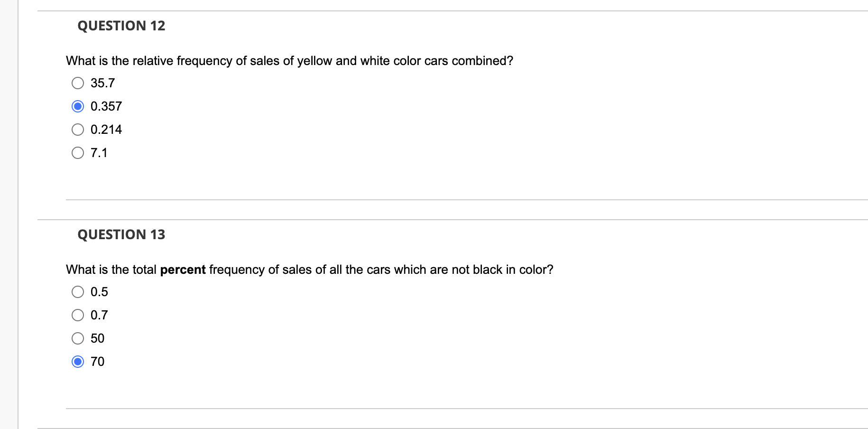This screenshot has width=868, height=429.
Task: Select the 7.1 answer for Question 12
Action: pos(78,153)
